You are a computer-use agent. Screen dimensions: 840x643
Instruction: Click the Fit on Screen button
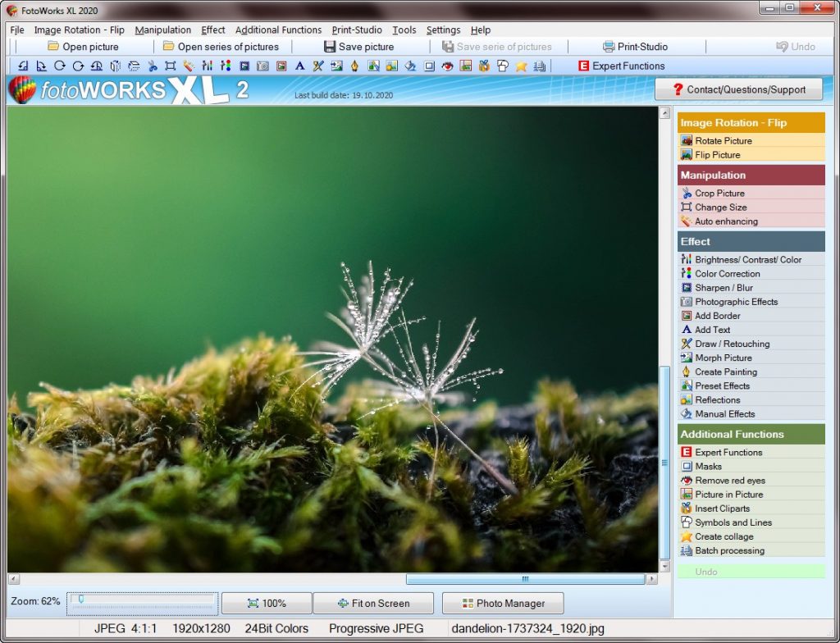pyautogui.click(x=373, y=603)
